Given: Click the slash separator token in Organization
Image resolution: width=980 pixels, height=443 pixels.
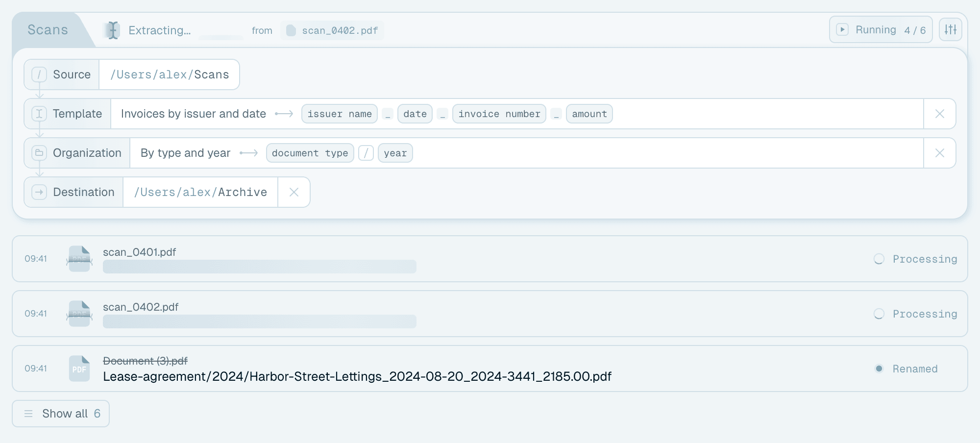Looking at the screenshot, I should point(366,153).
